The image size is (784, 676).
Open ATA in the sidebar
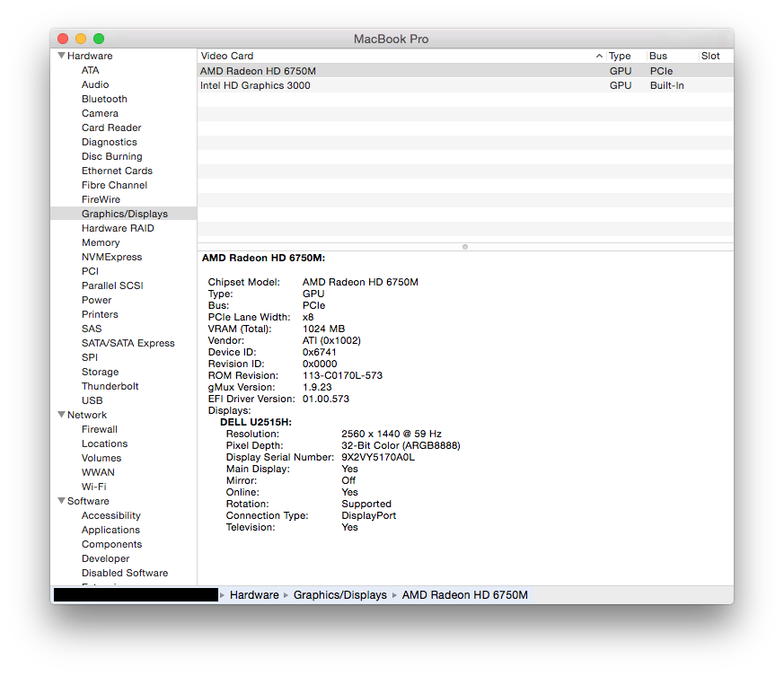click(91, 70)
